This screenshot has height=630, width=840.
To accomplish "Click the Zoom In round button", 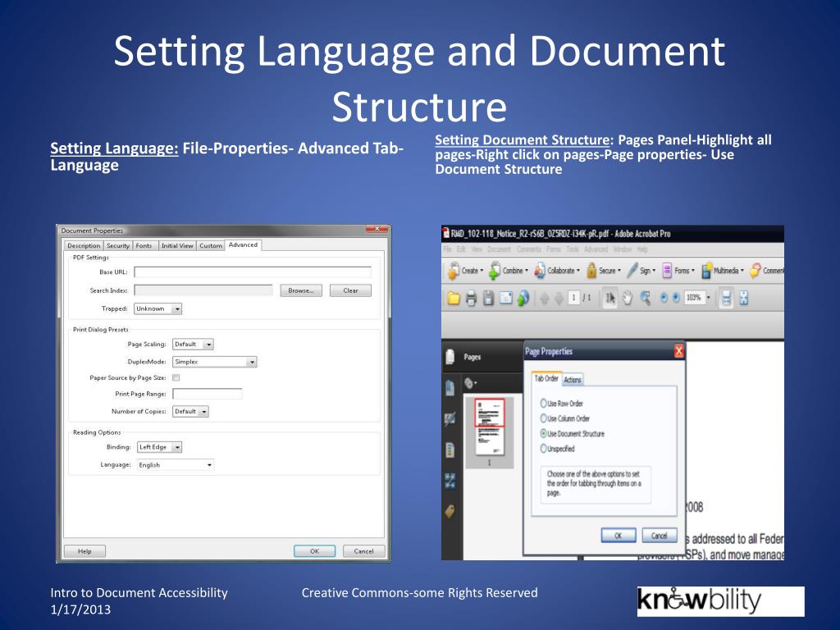I will 676,298.
